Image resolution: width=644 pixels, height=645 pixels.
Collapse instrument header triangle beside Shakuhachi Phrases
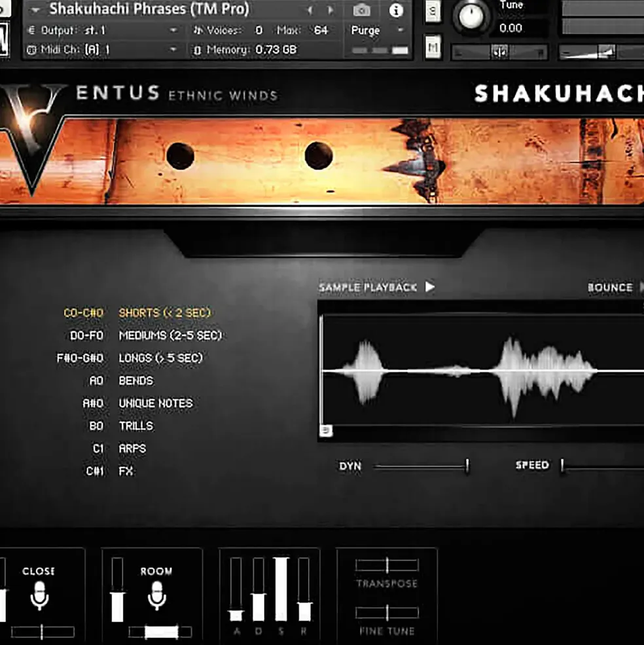[35, 10]
